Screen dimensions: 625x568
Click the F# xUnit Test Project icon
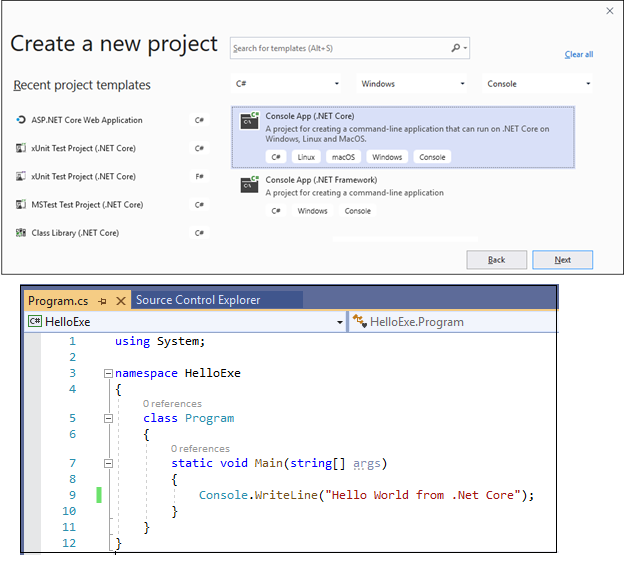tap(21, 176)
